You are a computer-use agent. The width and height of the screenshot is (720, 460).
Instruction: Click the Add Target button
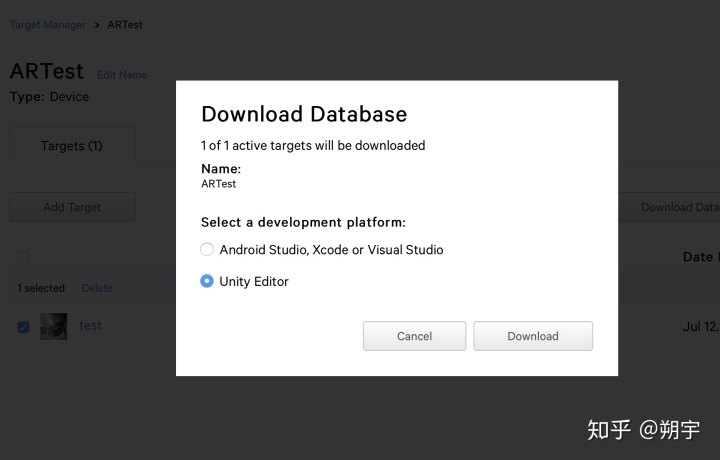(x=72, y=207)
